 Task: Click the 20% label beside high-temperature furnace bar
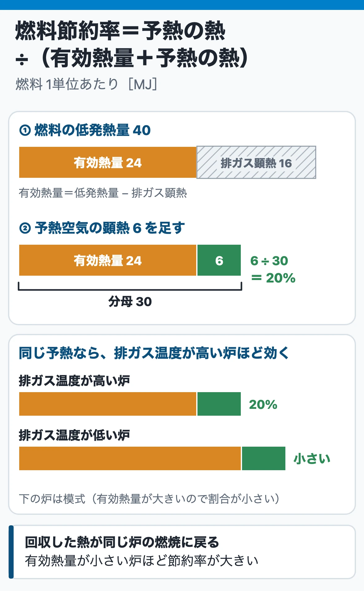263,404
